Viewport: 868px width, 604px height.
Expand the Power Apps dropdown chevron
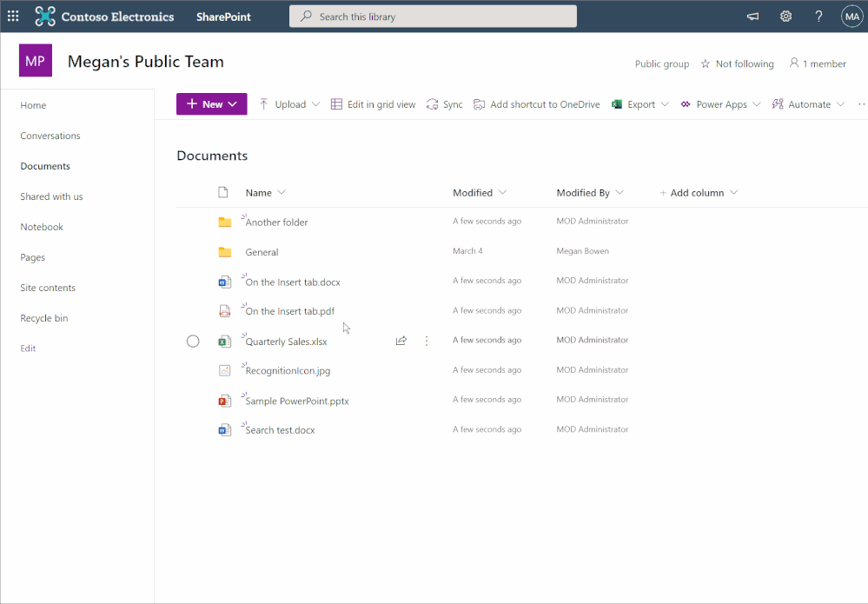point(757,104)
